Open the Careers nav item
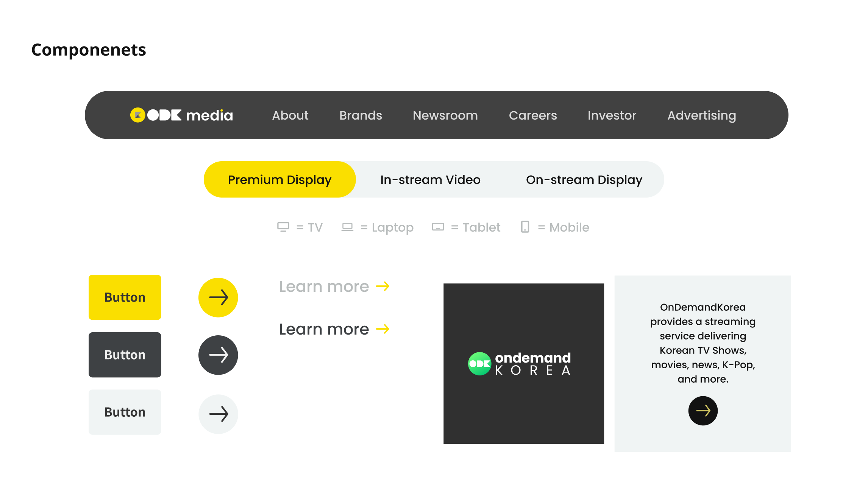This screenshot has height=492, width=868. coord(533,115)
